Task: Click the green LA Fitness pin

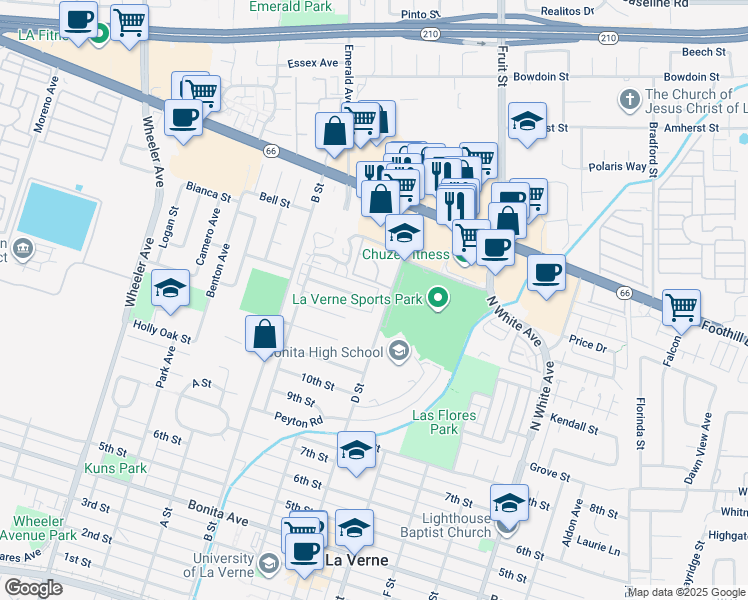Action: pyautogui.click(x=100, y=38)
